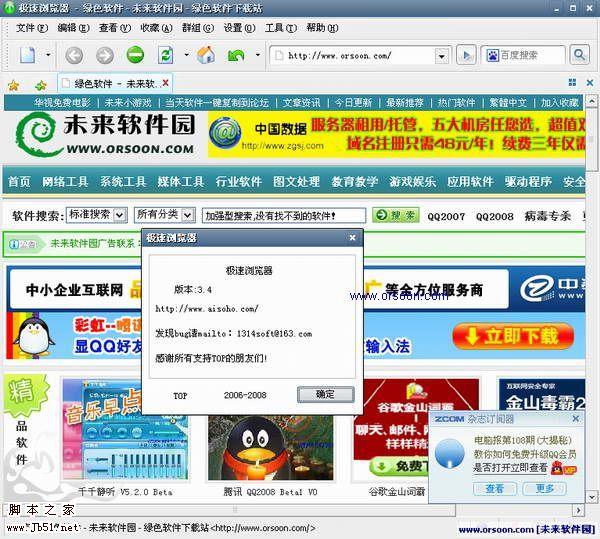Open the 工具(T) menu
The image size is (600, 539).
click(280, 28)
